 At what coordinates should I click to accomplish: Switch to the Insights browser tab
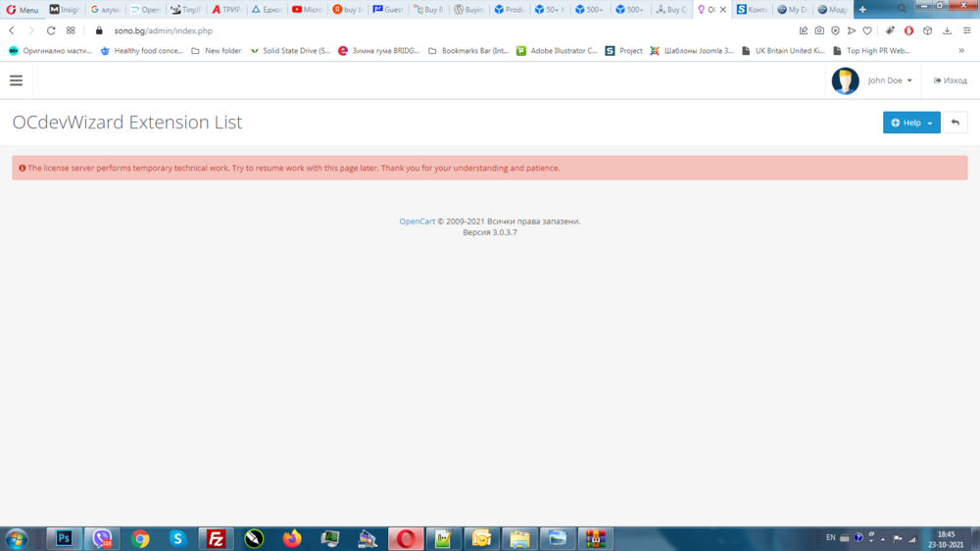pyautogui.click(x=66, y=10)
